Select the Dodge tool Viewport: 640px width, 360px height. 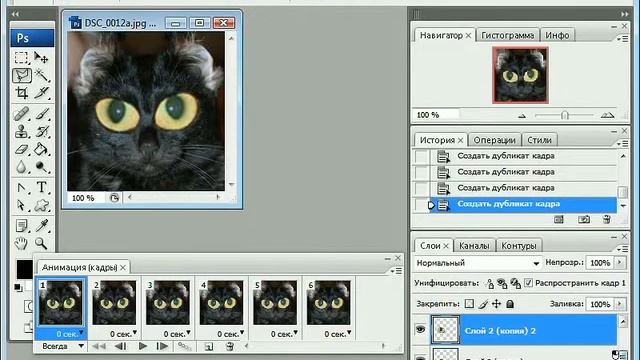coord(41,167)
